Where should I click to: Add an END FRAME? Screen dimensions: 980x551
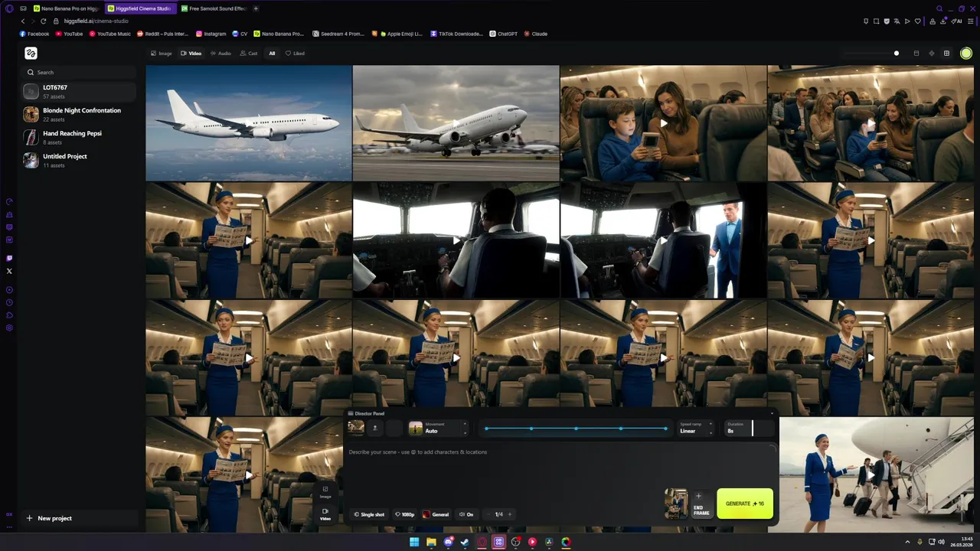click(x=701, y=504)
